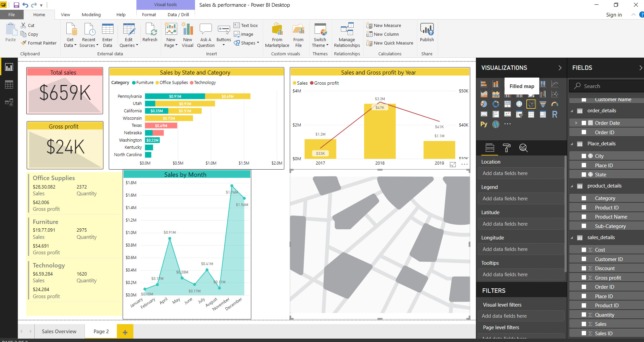
Task: Switch to the Modeling ribbon tab
Action: 91,15
